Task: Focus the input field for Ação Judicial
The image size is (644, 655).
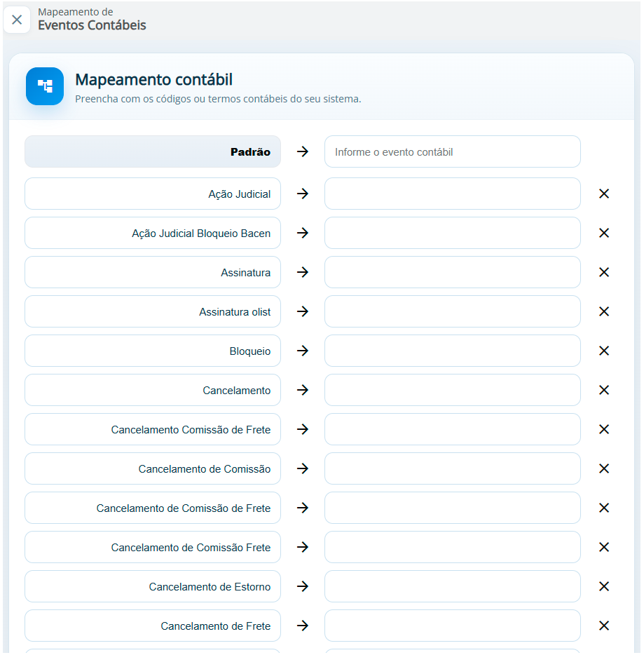Action: pyautogui.click(x=453, y=194)
